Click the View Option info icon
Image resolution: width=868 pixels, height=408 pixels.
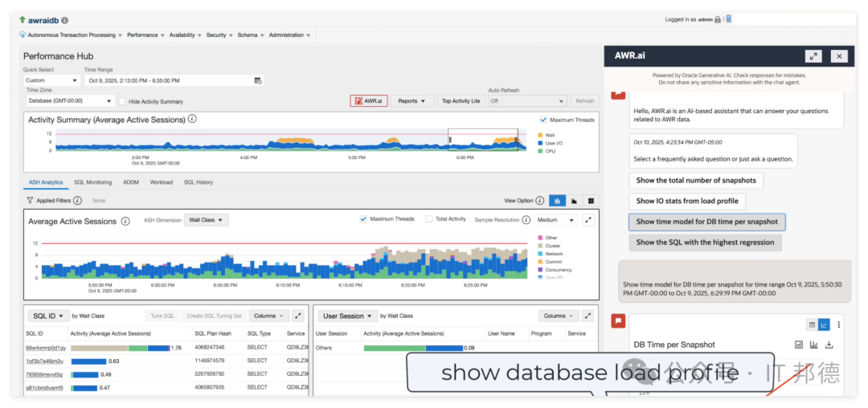tap(540, 201)
